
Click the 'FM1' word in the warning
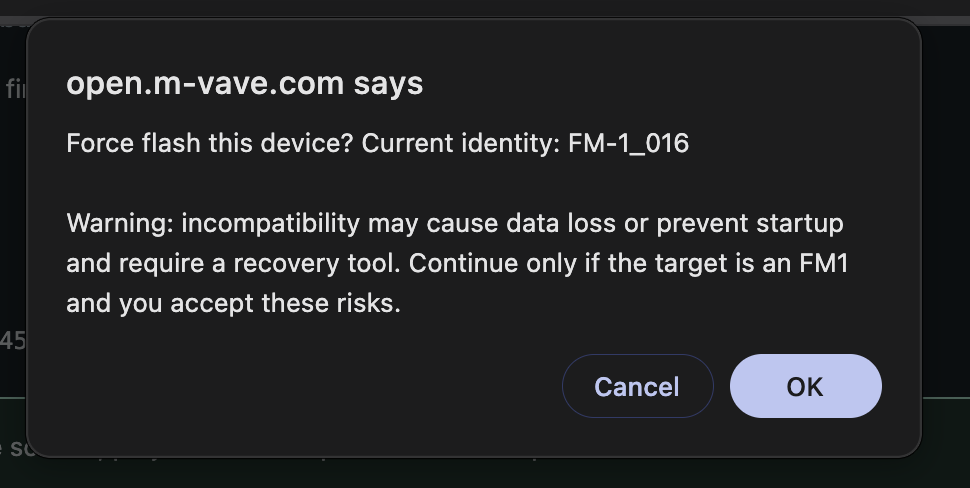pyautogui.click(x=823, y=263)
